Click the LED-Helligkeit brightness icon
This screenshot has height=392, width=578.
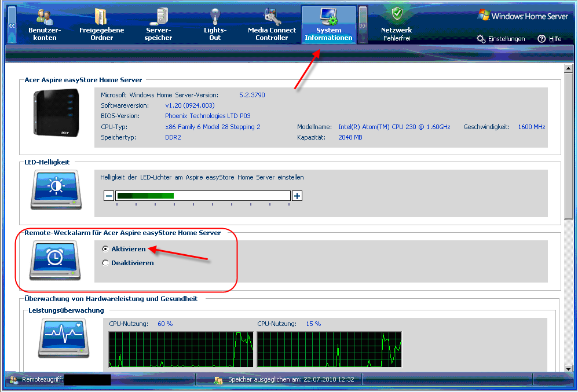(x=56, y=190)
